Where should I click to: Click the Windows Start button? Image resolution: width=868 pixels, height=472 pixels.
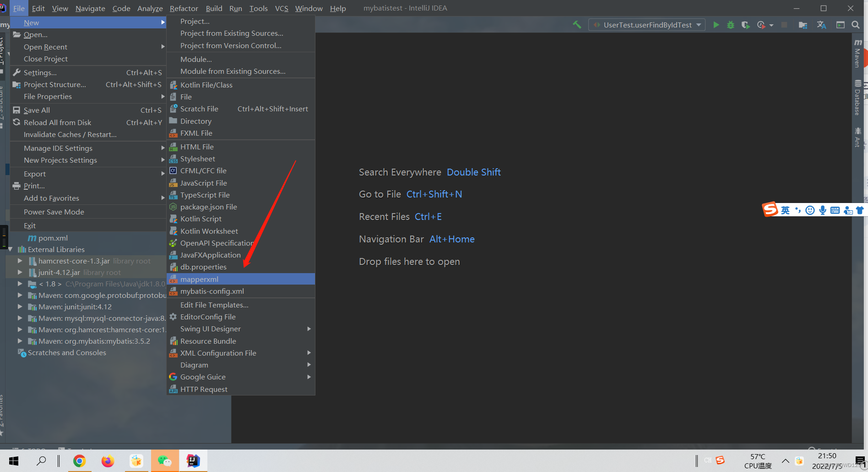point(14,461)
